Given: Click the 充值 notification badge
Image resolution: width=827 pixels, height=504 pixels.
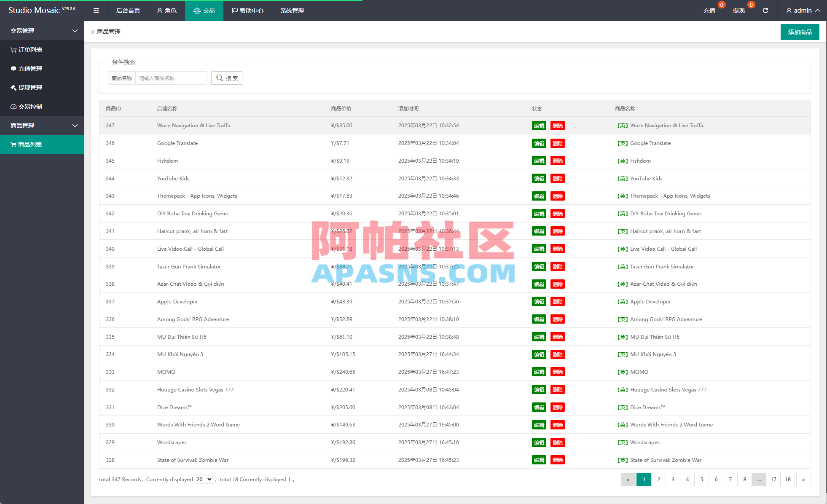Looking at the screenshot, I should (722, 5).
